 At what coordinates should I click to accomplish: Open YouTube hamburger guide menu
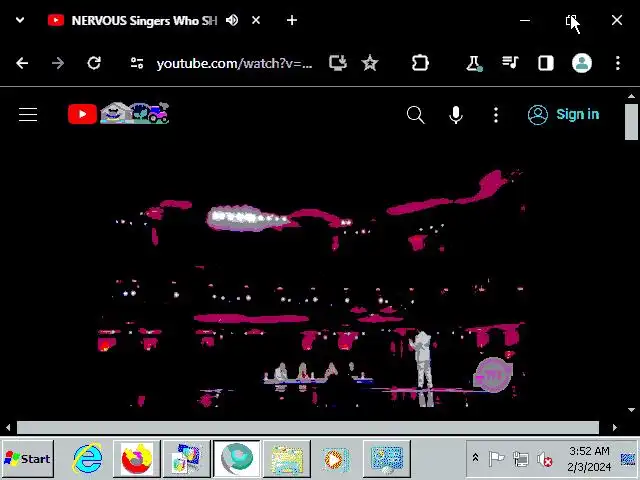coord(28,114)
